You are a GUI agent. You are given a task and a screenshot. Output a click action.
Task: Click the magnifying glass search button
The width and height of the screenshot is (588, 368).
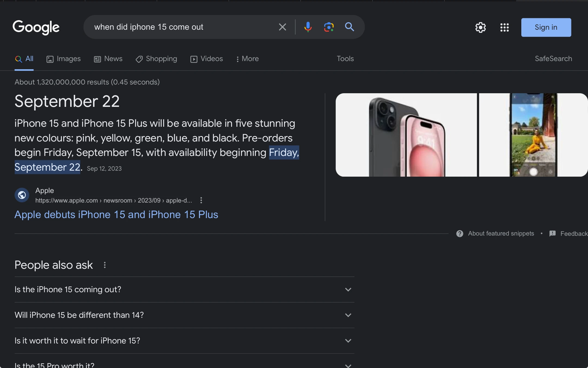pos(350,27)
